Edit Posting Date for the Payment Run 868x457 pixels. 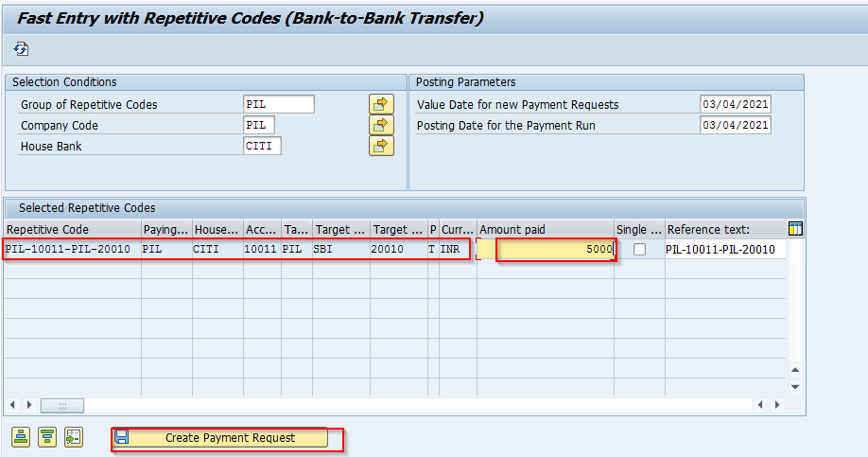point(735,125)
